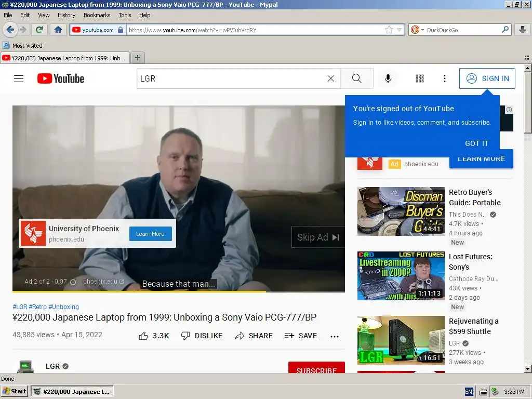532x399 pixels.
Task: Click the SIGN IN button
Action: (x=487, y=78)
